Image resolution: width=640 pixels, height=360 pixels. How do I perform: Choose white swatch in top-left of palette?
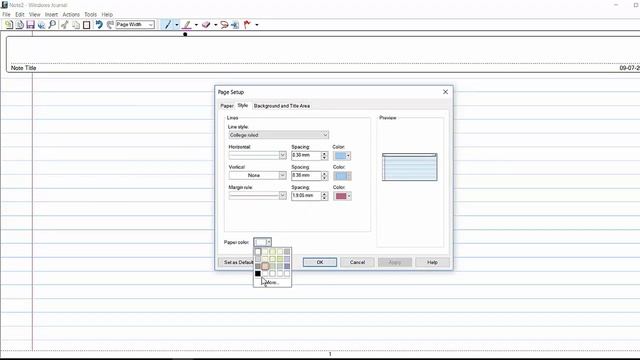pos(258,251)
